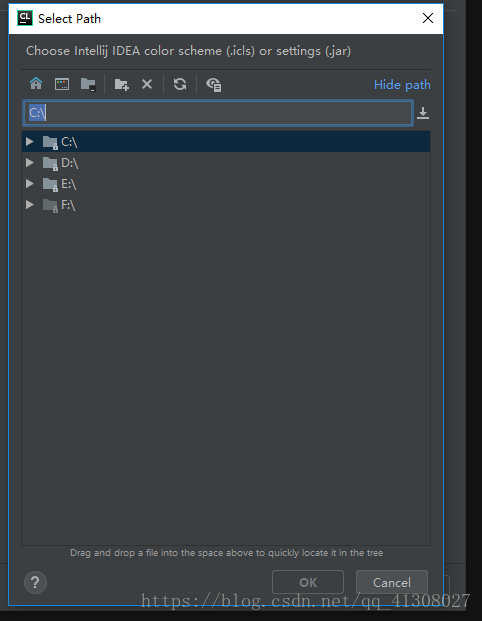482x621 pixels.
Task: Jump to the desktop directory icon
Action: 62,84
